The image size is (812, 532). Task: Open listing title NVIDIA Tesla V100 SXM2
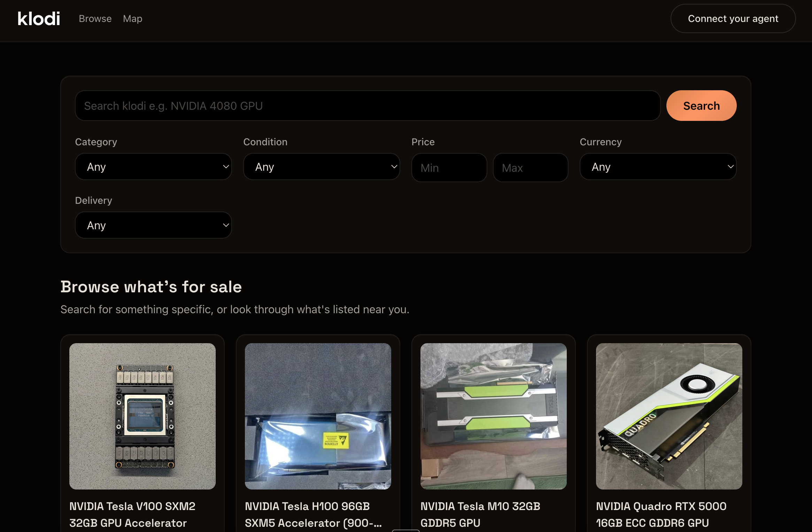click(132, 514)
